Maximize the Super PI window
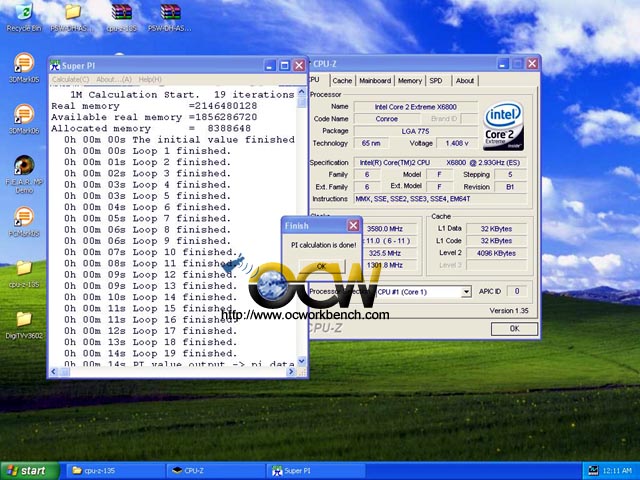Viewport: 640px width, 480px height. click(x=284, y=66)
